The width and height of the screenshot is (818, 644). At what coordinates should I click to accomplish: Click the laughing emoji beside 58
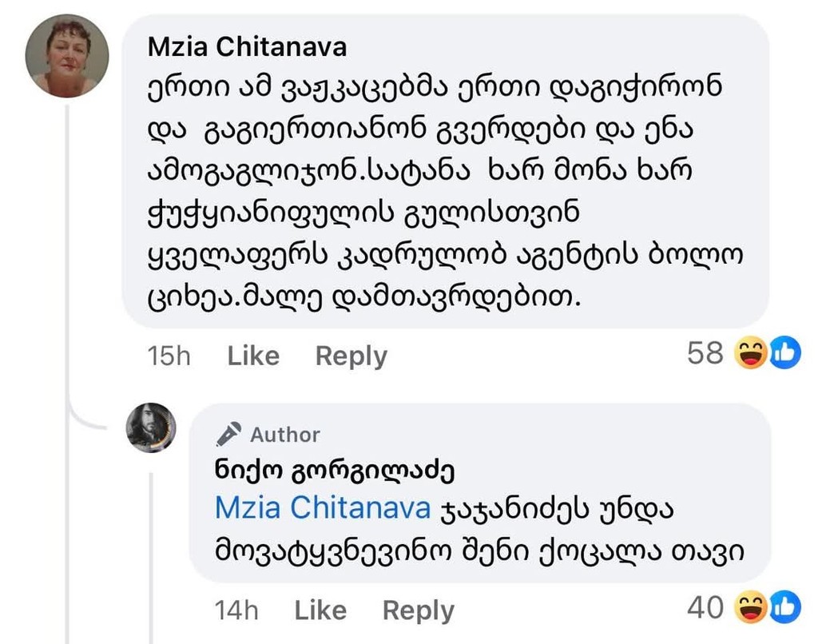(x=752, y=354)
